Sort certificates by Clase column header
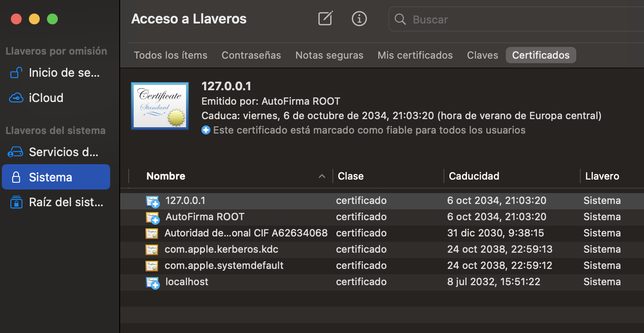The image size is (644, 333). coord(351,176)
